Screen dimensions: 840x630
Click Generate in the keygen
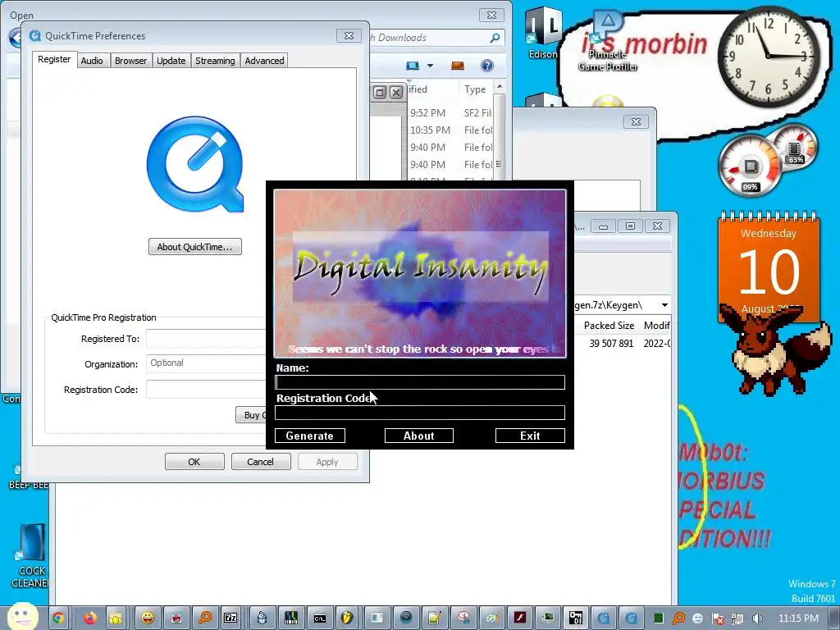tap(309, 436)
